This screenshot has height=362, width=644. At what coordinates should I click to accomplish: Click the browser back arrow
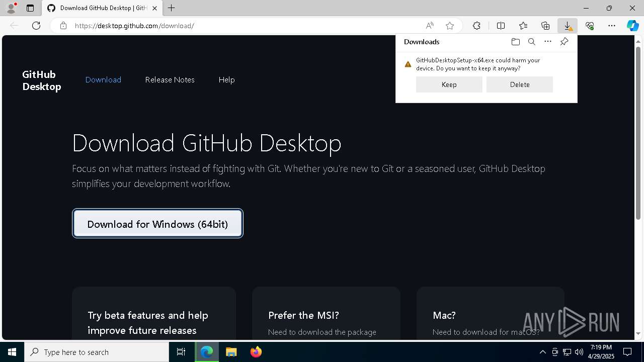(x=14, y=26)
